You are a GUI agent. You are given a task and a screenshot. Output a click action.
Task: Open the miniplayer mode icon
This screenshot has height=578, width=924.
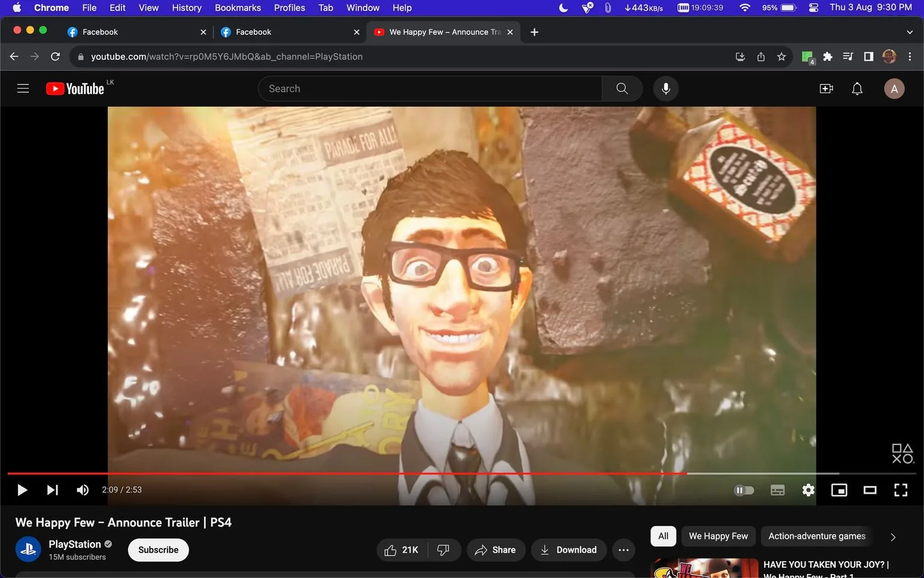click(839, 489)
